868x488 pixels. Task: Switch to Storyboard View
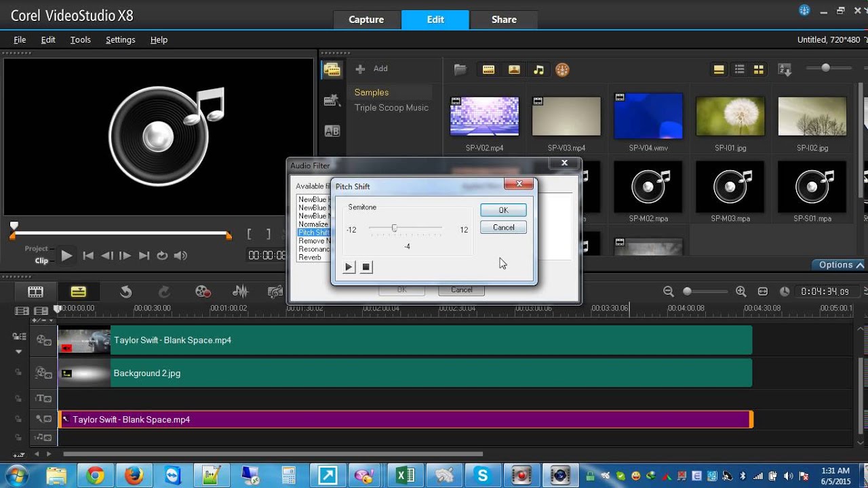coord(35,292)
